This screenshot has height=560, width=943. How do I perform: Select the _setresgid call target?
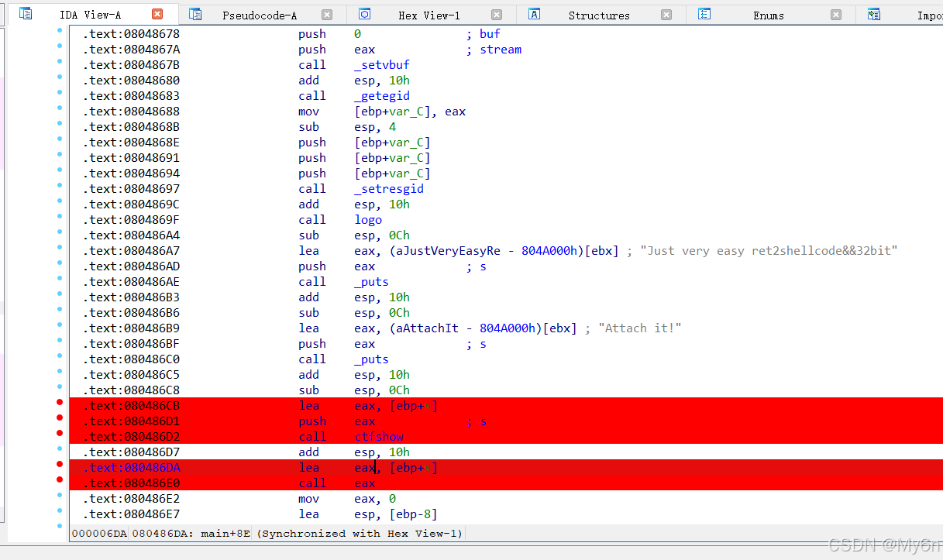tap(389, 189)
